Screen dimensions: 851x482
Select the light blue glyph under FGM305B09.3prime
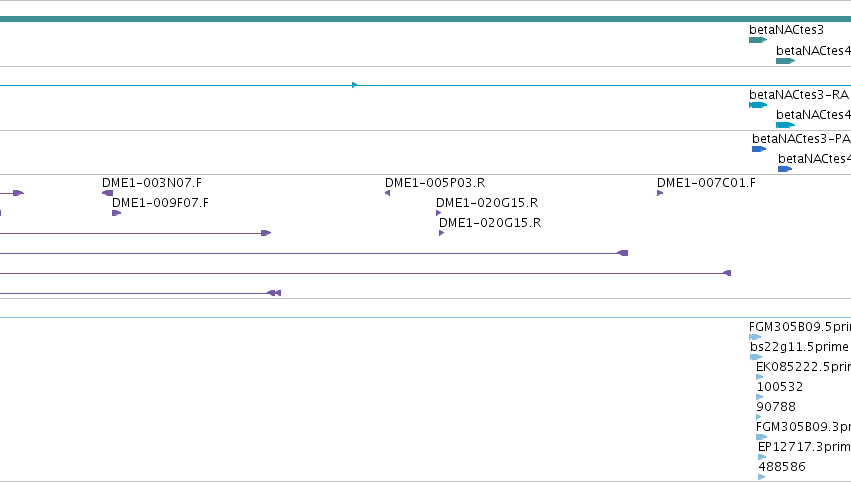point(761,436)
